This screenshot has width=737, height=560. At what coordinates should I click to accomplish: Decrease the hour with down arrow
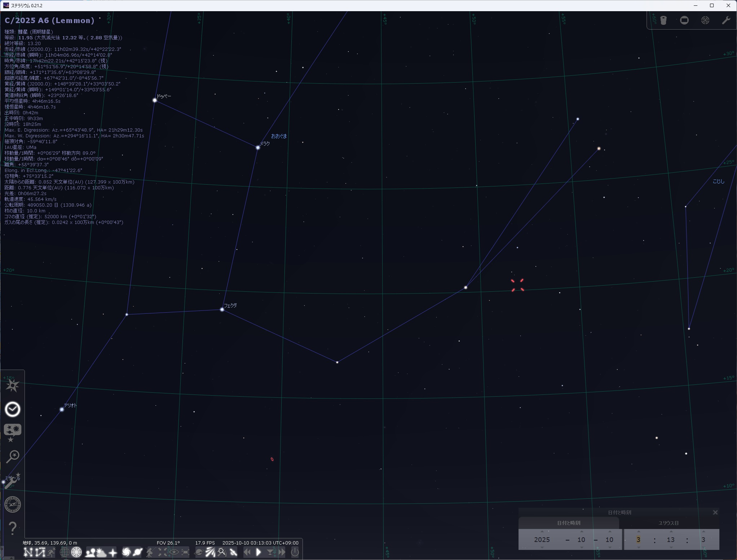click(x=638, y=547)
